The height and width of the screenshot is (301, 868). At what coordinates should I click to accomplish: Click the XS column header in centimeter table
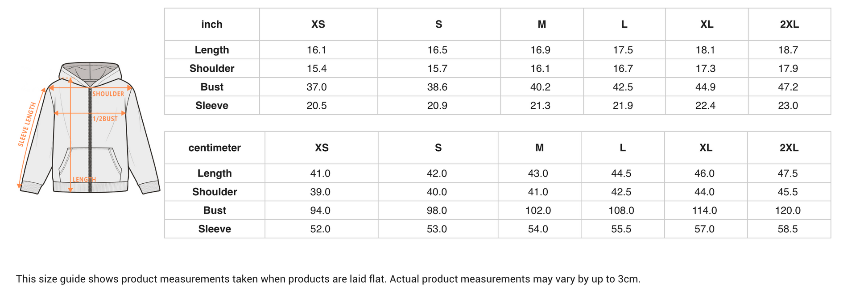(322, 148)
